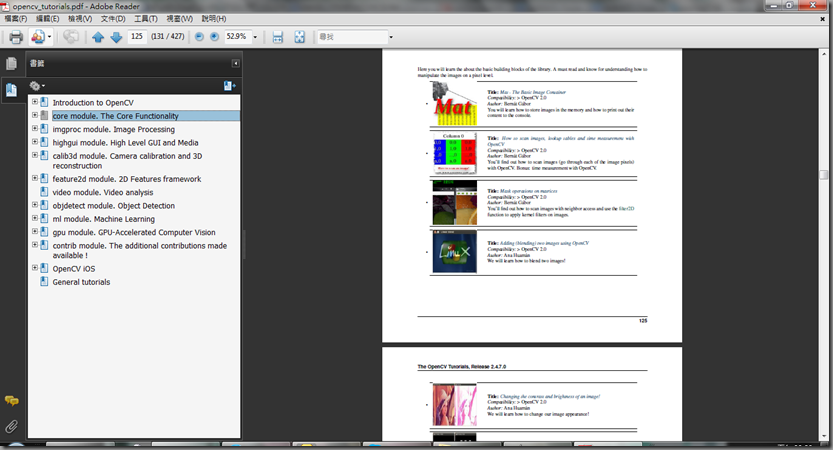Select the fit width scrolling icon
833x450 pixels.
pyautogui.click(x=277, y=37)
